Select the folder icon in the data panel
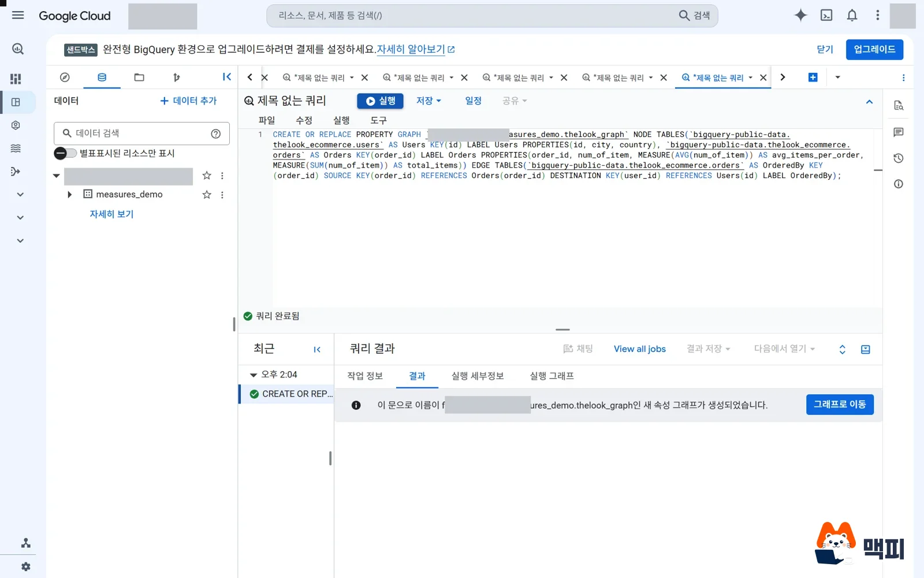 click(x=139, y=77)
